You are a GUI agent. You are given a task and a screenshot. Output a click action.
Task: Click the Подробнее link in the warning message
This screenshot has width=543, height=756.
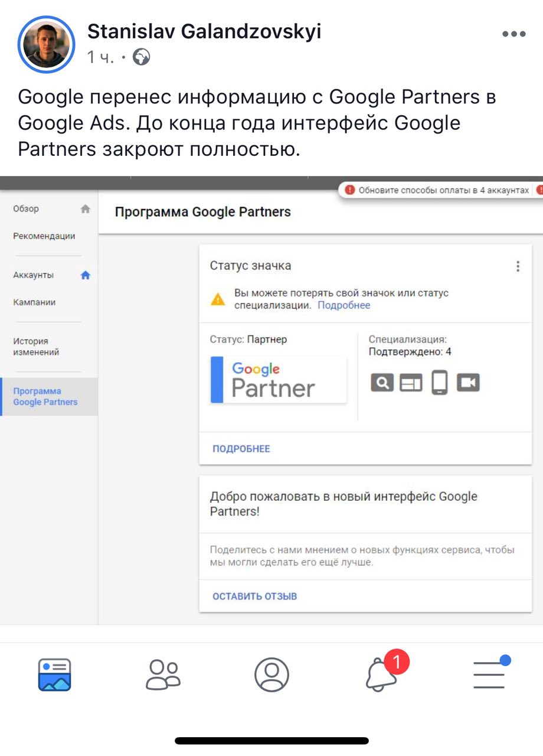click(344, 305)
